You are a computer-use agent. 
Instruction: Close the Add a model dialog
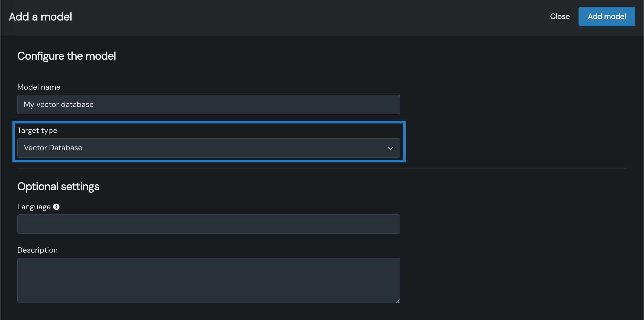[560, 17]
